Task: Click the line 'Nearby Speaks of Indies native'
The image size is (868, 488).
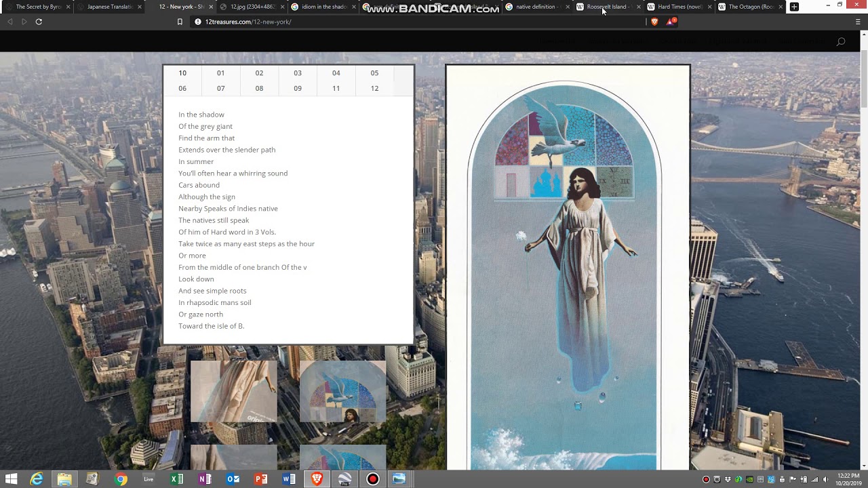Action: coord(228,208)
